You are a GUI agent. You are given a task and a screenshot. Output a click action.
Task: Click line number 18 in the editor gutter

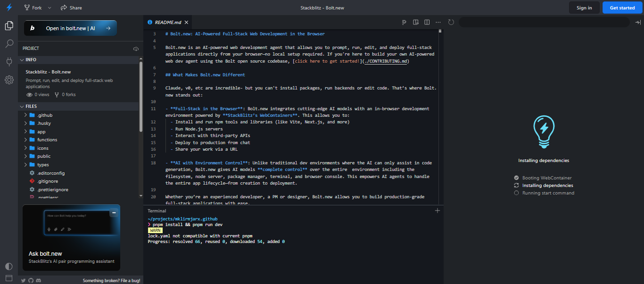click(x=153, y=163)
